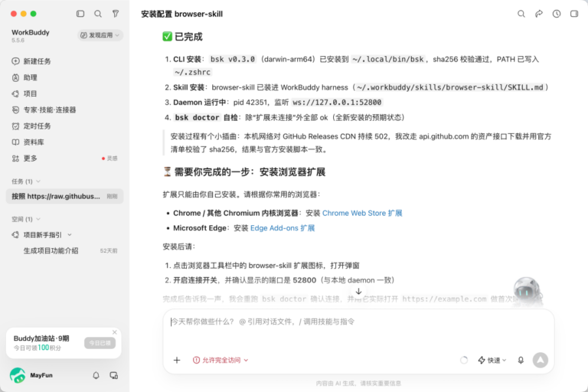Open the Chrome Web Store 扩展 link
The image size is (588, 392).
[x=362, y=213]
